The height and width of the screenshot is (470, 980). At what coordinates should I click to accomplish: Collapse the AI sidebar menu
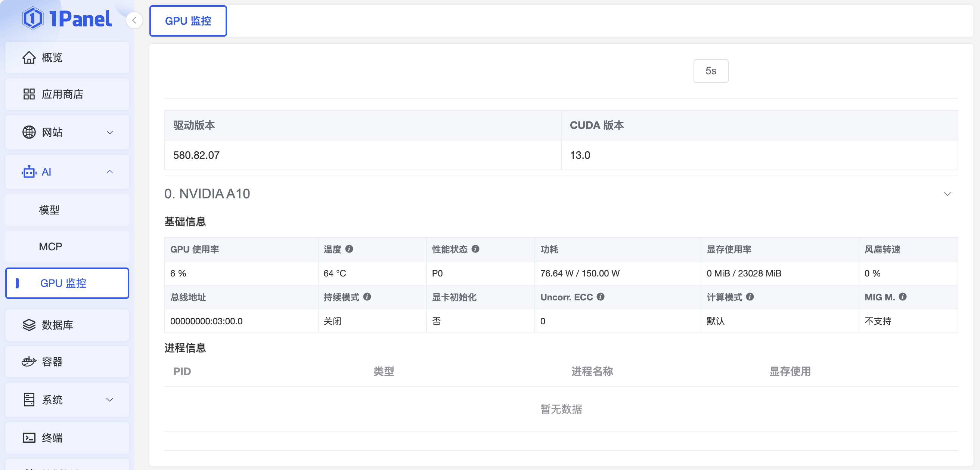(67, 172)
